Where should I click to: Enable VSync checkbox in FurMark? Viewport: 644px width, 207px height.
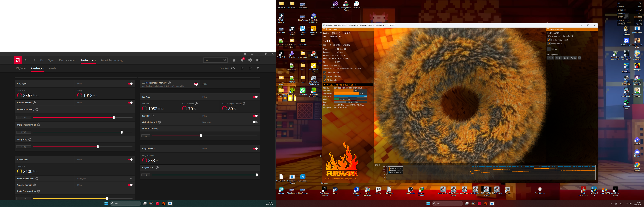click(x=549, y=49)
